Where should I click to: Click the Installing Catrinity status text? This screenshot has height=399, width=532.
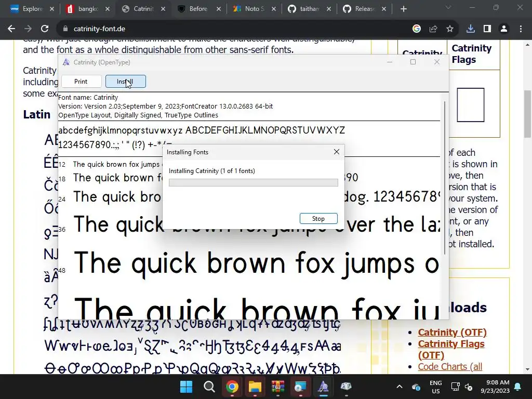click(212, 170)
